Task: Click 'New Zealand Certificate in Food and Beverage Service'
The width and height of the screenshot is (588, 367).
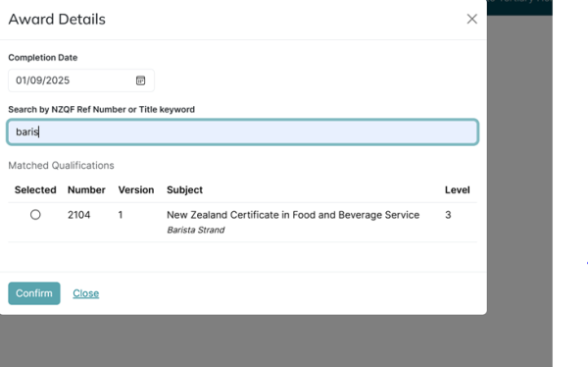Action: pos(293,215)
